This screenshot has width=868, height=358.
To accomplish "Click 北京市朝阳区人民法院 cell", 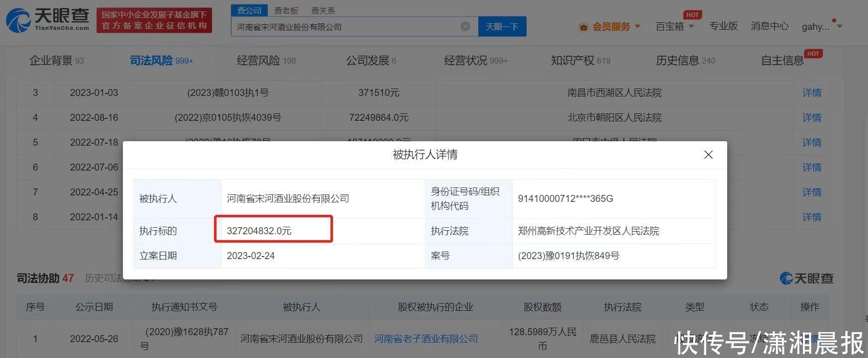I will 614,117.
